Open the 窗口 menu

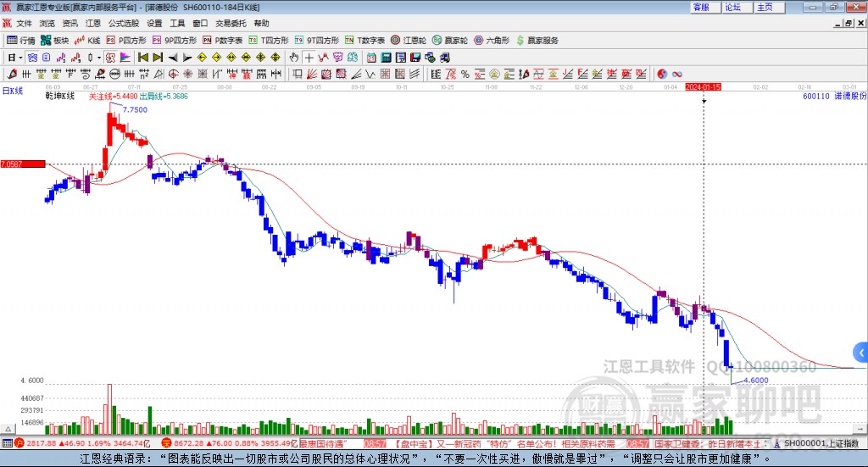click(x=200, y=23)
